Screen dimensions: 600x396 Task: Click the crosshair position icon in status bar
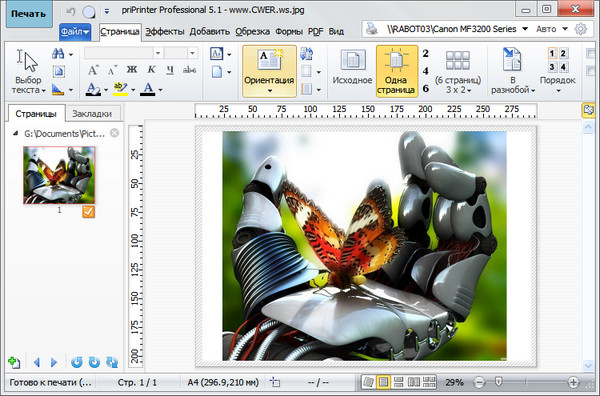[275, 382]
